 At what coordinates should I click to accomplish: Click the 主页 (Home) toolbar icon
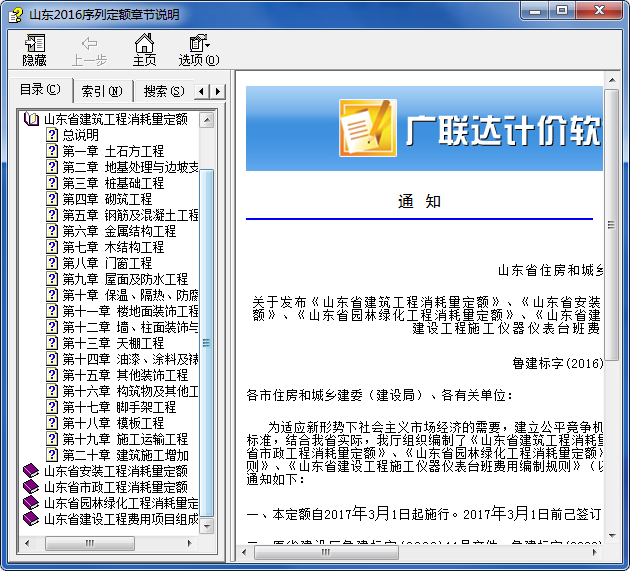[144, 50]
